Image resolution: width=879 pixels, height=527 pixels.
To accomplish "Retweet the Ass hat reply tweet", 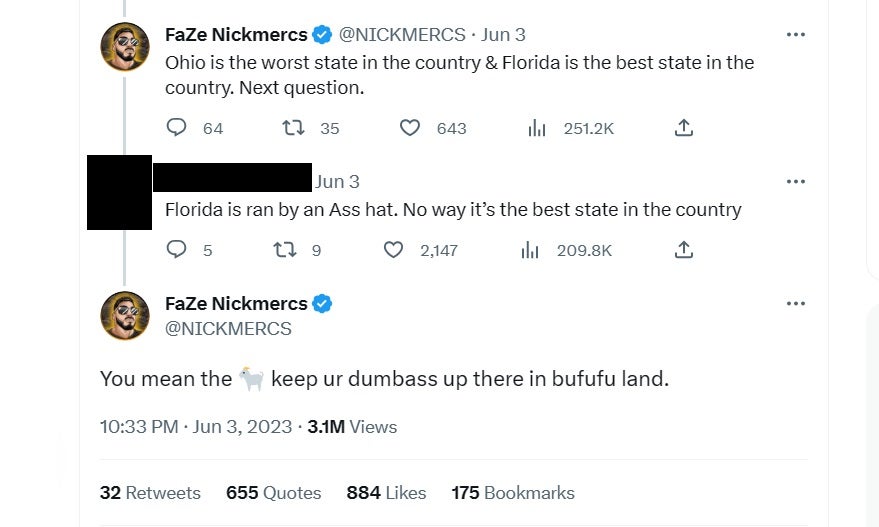I will (x=285, y=250).
